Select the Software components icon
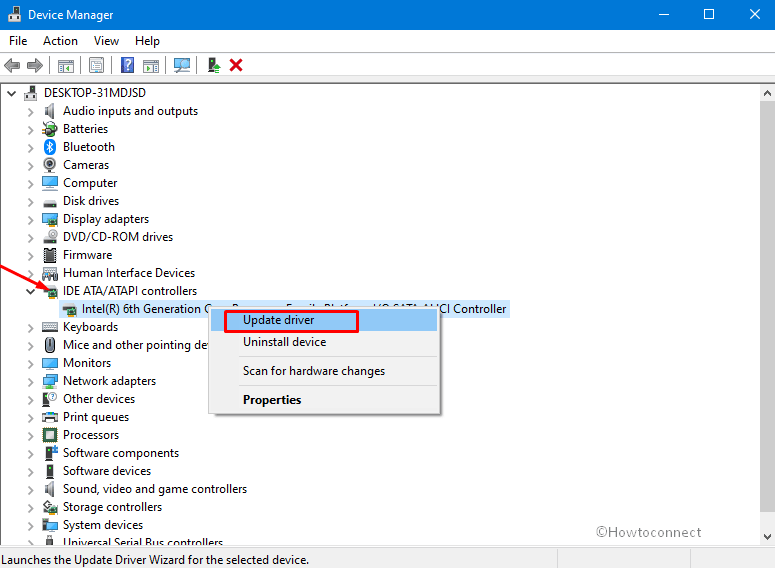This screenshot has height=568, width=775. coord(51,453)
